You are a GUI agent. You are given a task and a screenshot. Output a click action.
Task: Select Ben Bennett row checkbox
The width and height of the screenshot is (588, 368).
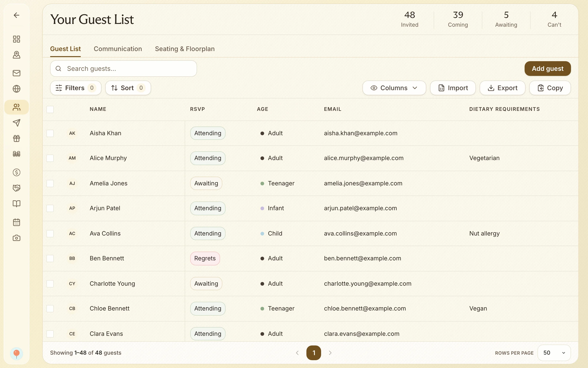pos(50,258)
